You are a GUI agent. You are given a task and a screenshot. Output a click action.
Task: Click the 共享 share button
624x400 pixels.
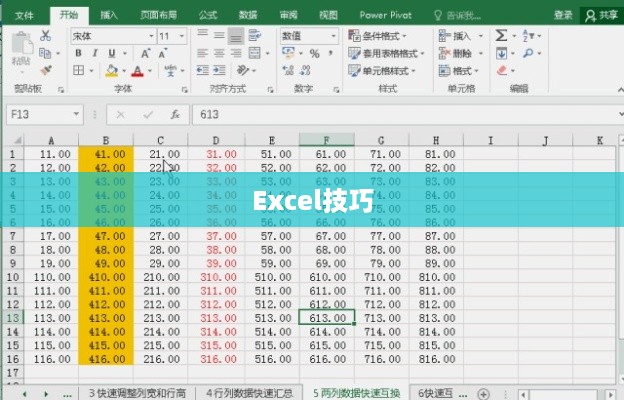coord(602,15)
